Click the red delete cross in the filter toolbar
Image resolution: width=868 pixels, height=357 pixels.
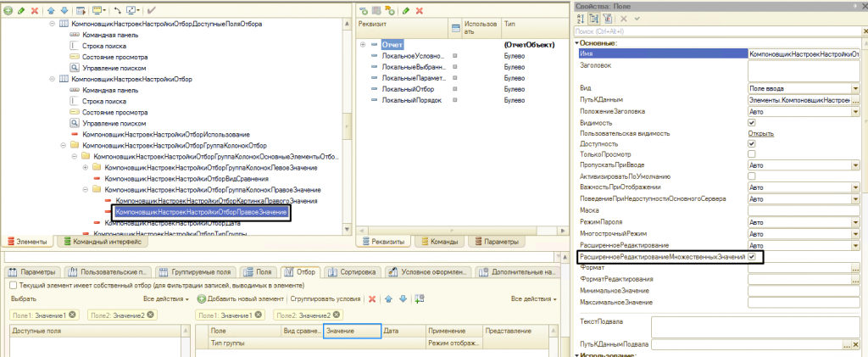(372, 298)
